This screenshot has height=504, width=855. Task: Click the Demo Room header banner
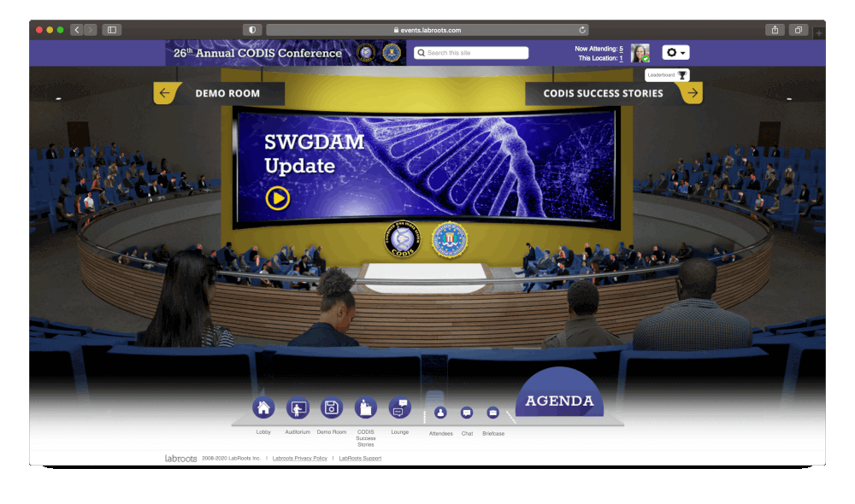click(x=229, y=92)
